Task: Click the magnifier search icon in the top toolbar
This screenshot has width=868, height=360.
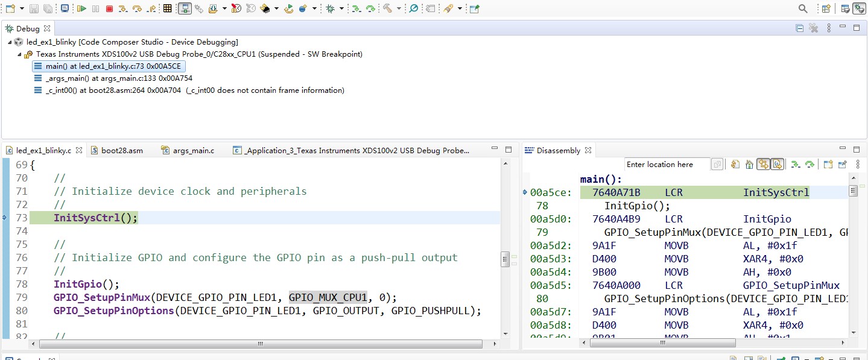Action: 803,8
